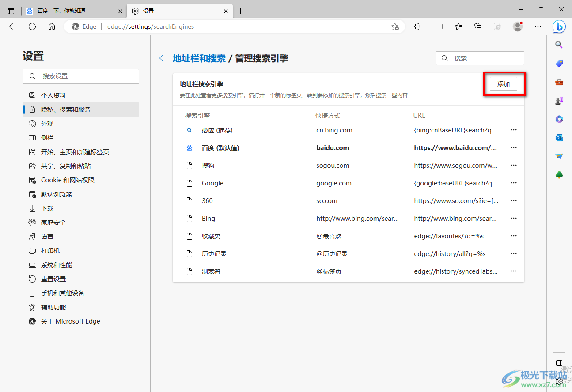Open the tab actions menu icon
Screen dimensions: 572x392
coord(11,11)
